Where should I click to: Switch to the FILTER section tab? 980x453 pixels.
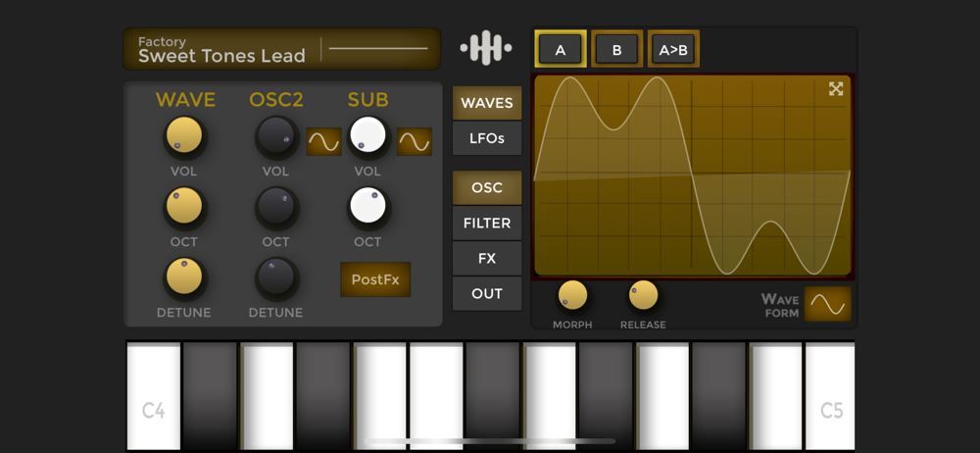coord(487,223)
